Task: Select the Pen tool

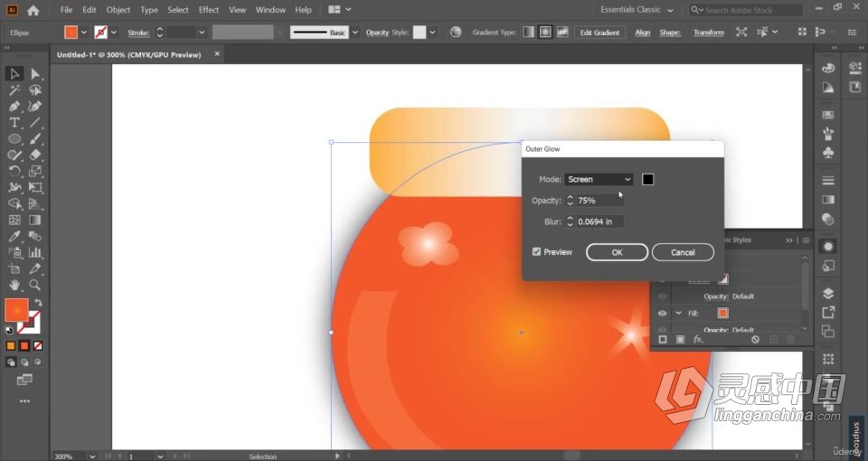Action: tap(14, 107)
